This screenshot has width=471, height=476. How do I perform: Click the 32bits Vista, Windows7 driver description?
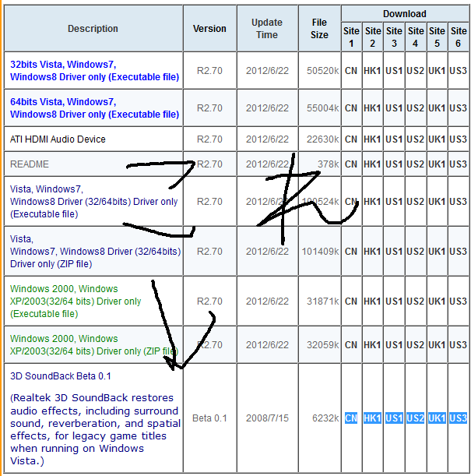pos(93,70)
